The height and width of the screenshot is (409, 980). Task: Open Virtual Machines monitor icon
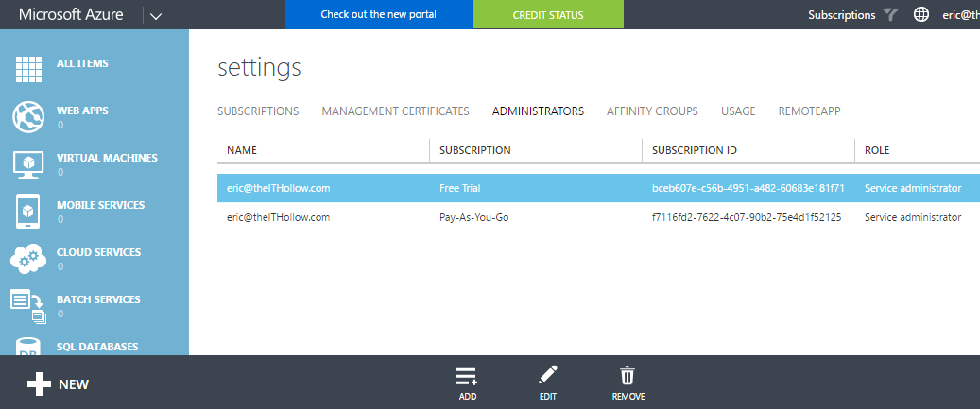tap(28, 164)
